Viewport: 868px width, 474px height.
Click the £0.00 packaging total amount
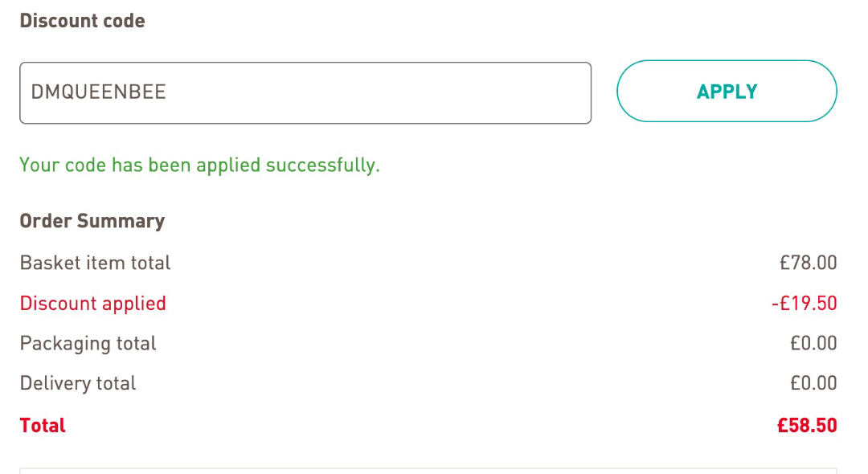(x=813, y=344)
